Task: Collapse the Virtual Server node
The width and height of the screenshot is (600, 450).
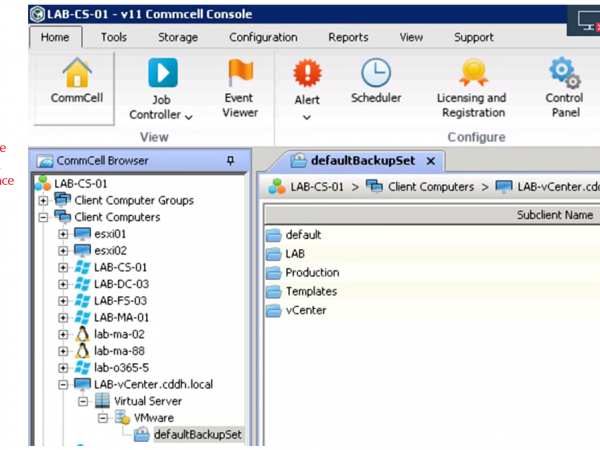Action: click(x=83, y=401)
